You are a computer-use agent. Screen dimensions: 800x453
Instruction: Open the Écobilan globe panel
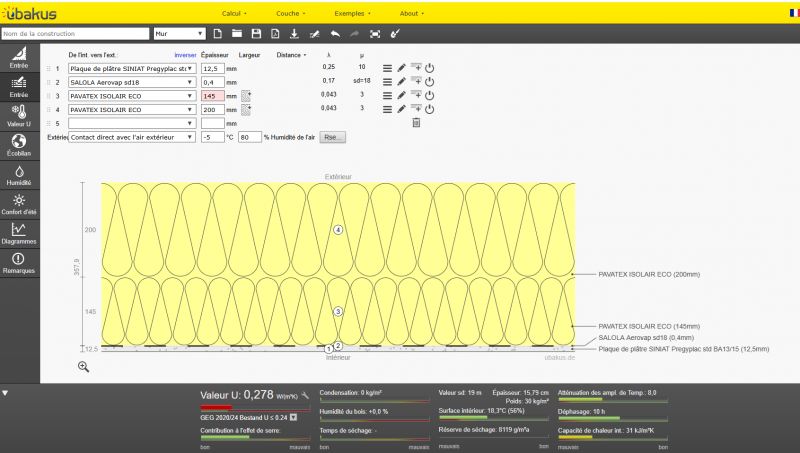tap(19, 144)
